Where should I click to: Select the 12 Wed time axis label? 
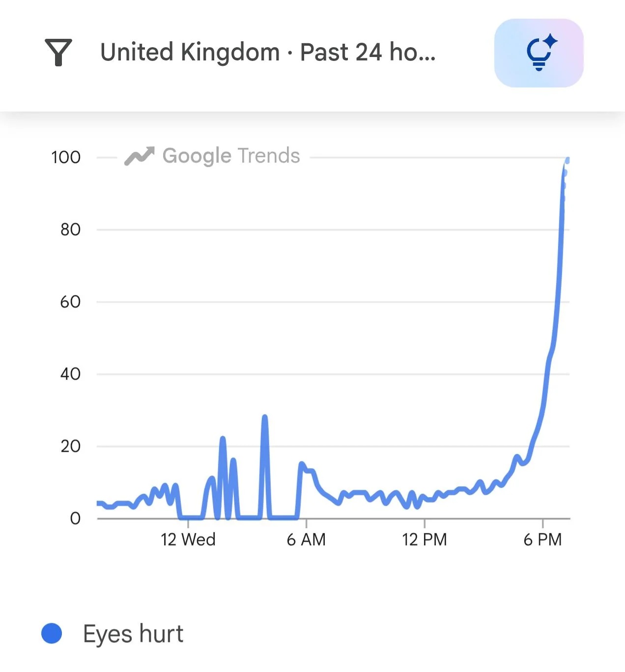(188, 539)
